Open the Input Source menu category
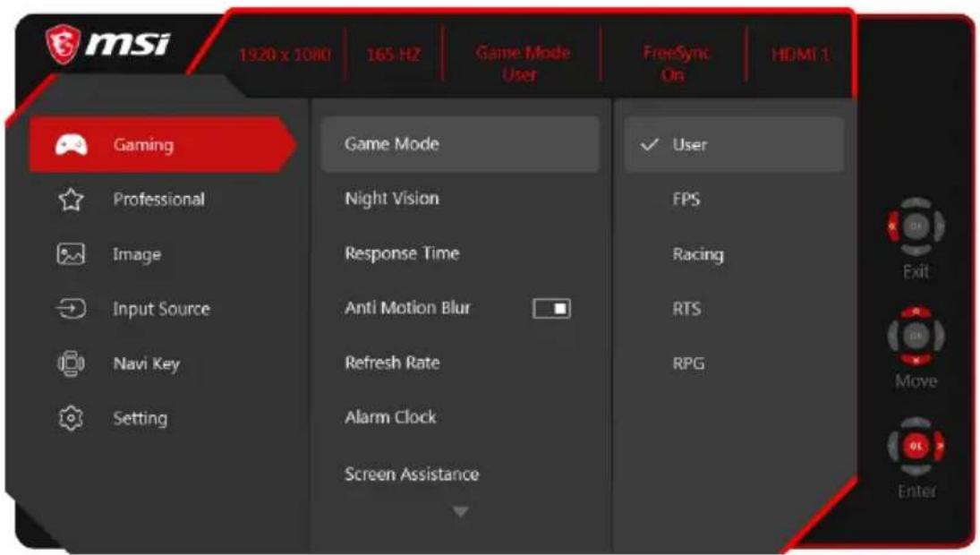The width and height of the screenshot is (980, 555). tap(163, 309)
